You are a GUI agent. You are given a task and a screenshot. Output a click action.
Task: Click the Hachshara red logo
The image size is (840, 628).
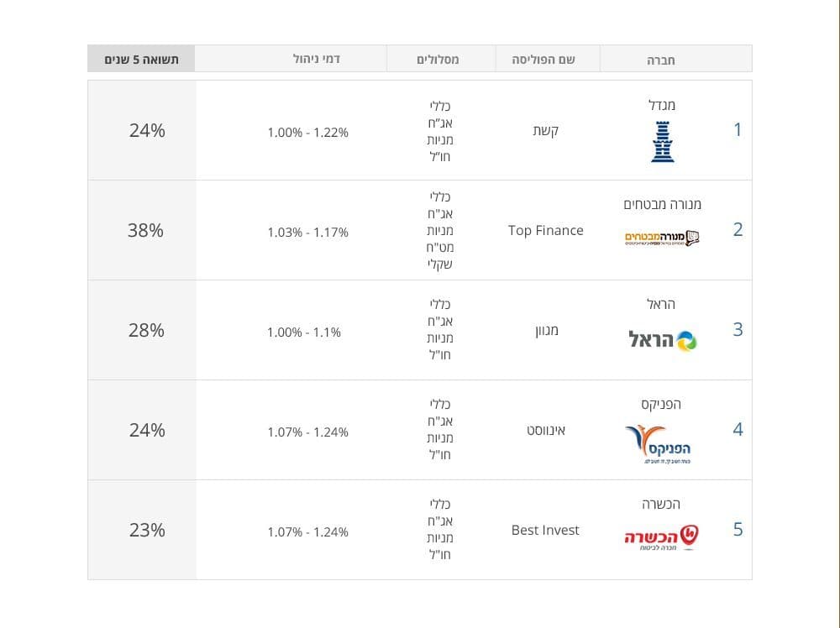tap(662, 537)
